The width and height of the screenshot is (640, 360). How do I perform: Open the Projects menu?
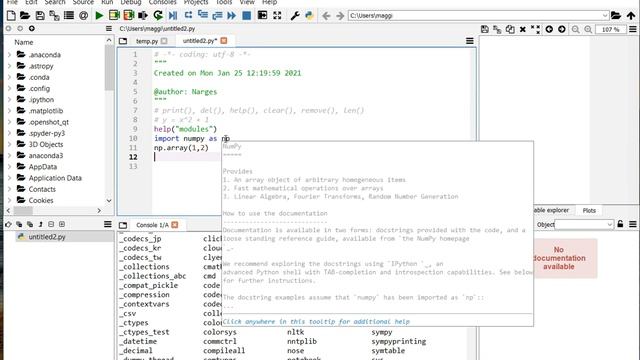point(196,2)
